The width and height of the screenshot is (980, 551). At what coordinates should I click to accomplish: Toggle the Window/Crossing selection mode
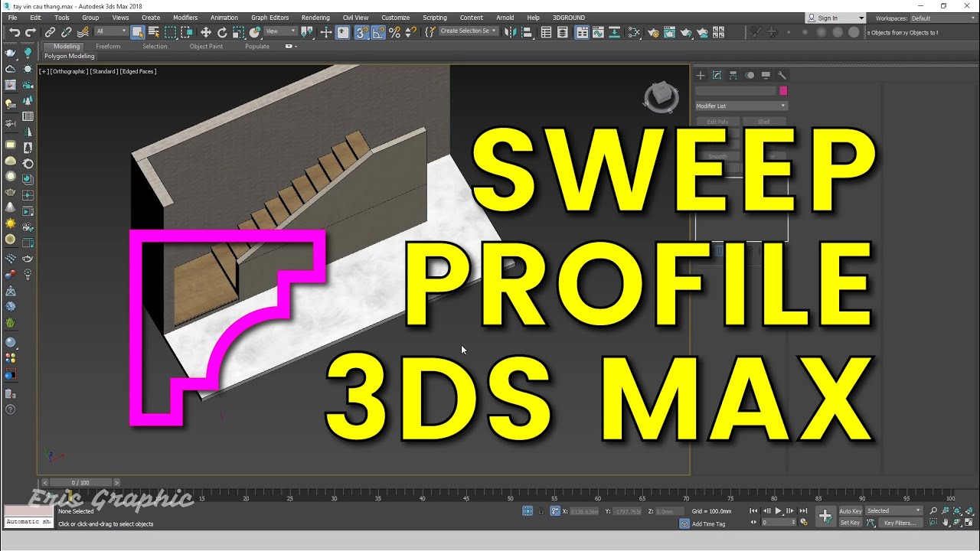coord(187,32)
